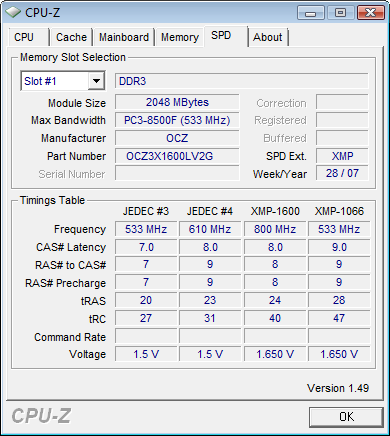Image resolution: width=390 pixels, height=436 pixels.
Task: Click the OK button
Action: pos(346,417)
